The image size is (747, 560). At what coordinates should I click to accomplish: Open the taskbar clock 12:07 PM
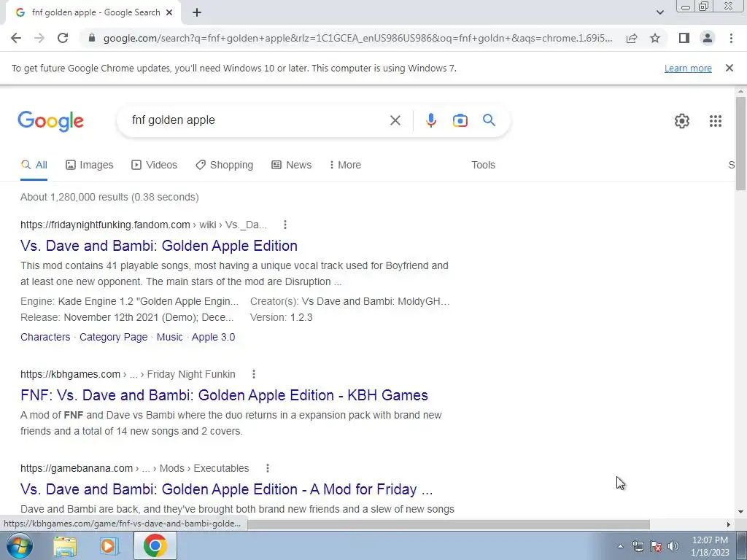pyautogui.click(x=710, y=545)
